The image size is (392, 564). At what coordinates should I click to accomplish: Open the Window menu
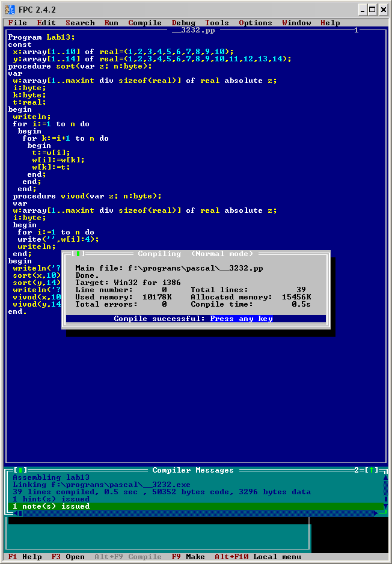(296, 23)
